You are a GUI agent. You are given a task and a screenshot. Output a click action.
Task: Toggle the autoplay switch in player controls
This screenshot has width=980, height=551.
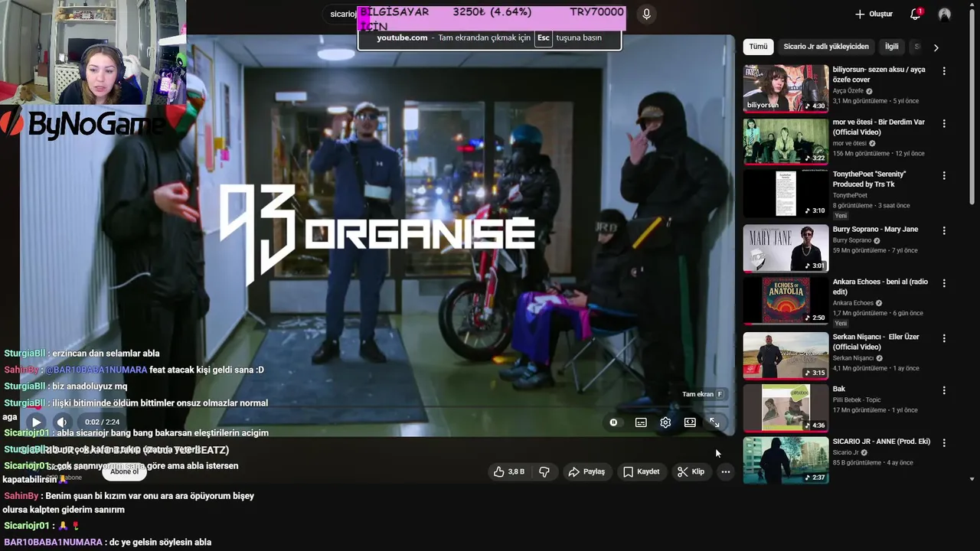[613, 422]
